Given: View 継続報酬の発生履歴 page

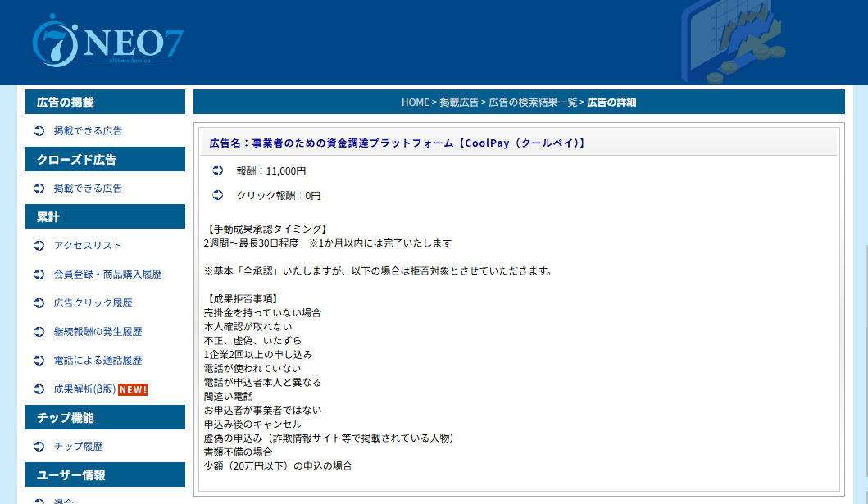Looking at the screenshot, I should [x=98, y=332].
